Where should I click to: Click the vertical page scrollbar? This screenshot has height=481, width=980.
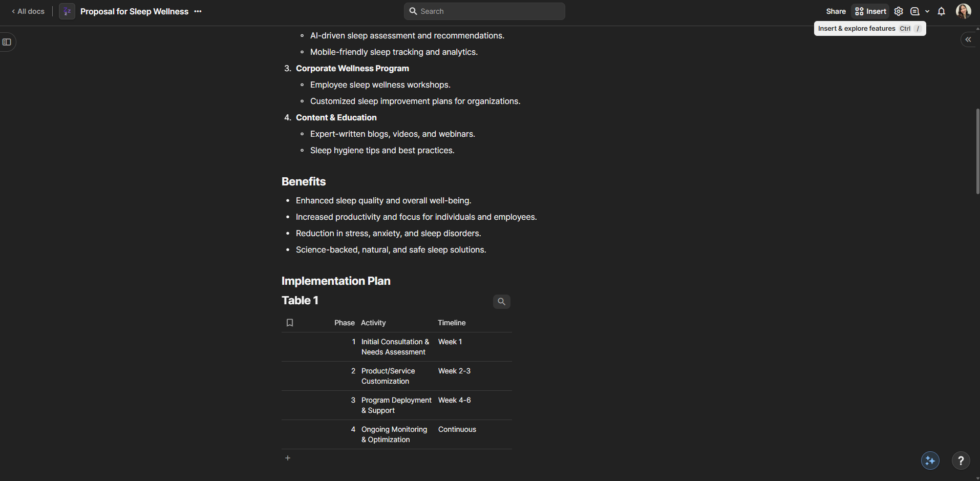[x=977, y=151]
